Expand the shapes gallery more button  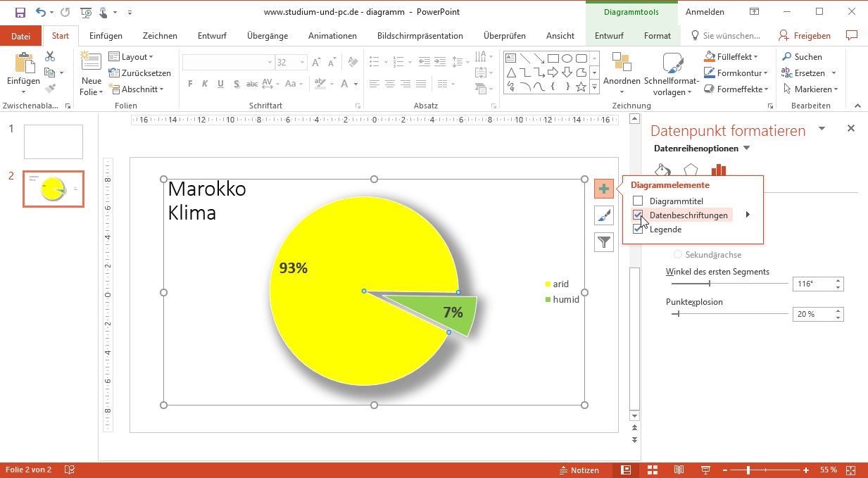coord(594,87)
